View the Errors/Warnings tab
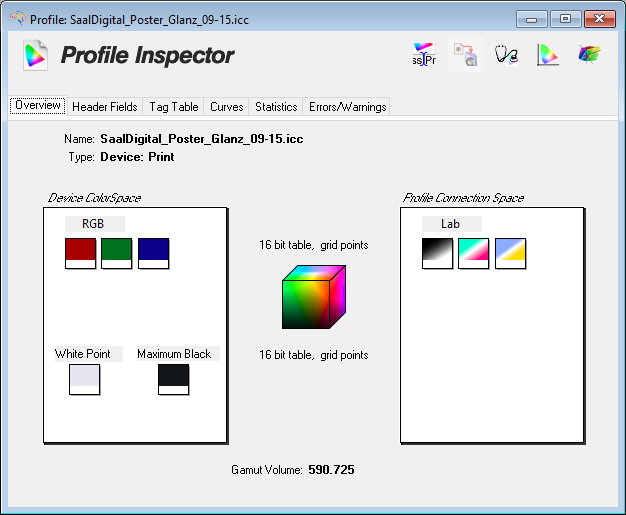 pyautogui.click(x=347, y=107)
